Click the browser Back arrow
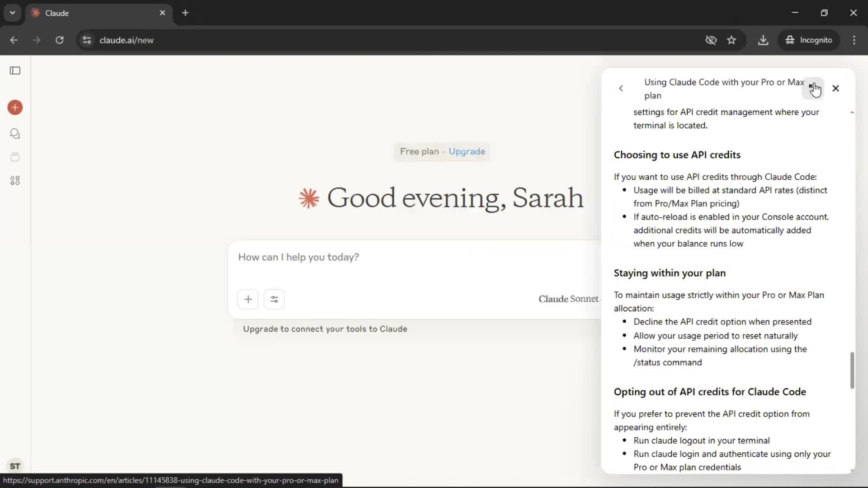 [14, 40]
